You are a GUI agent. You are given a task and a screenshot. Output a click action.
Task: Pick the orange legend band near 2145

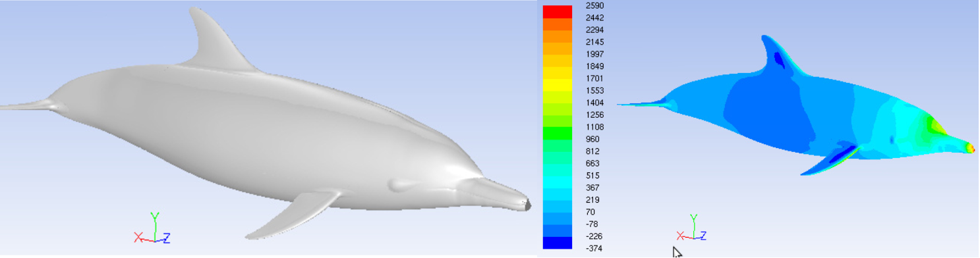point(557,48)
